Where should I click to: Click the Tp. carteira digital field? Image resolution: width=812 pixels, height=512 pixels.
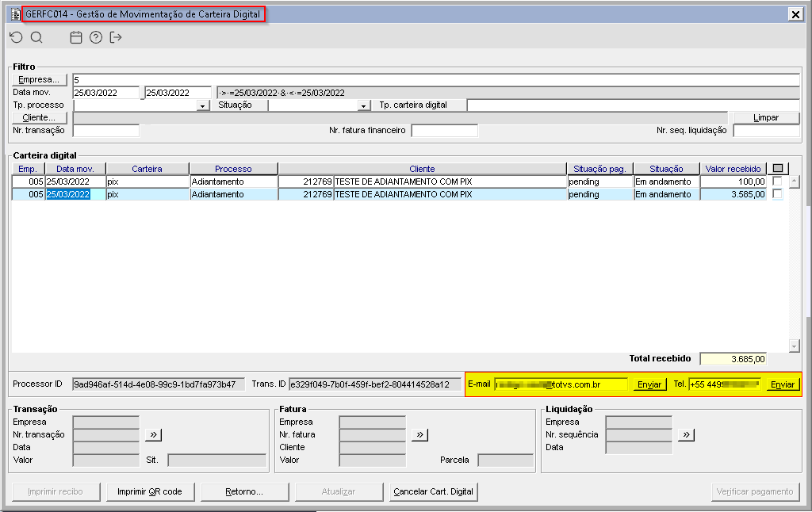pos(633,105)
